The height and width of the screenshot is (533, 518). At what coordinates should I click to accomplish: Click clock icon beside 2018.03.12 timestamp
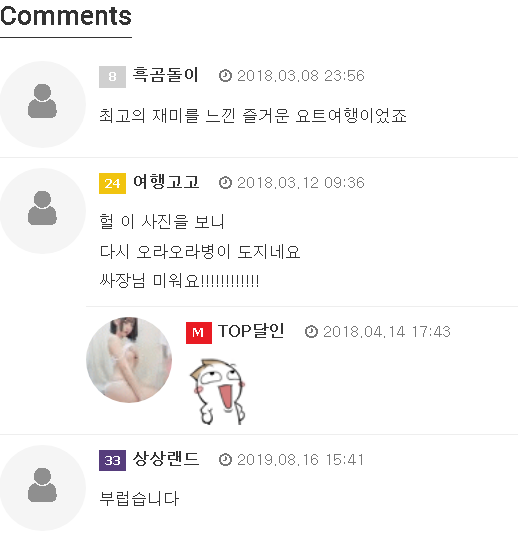[x=225, y=183]
